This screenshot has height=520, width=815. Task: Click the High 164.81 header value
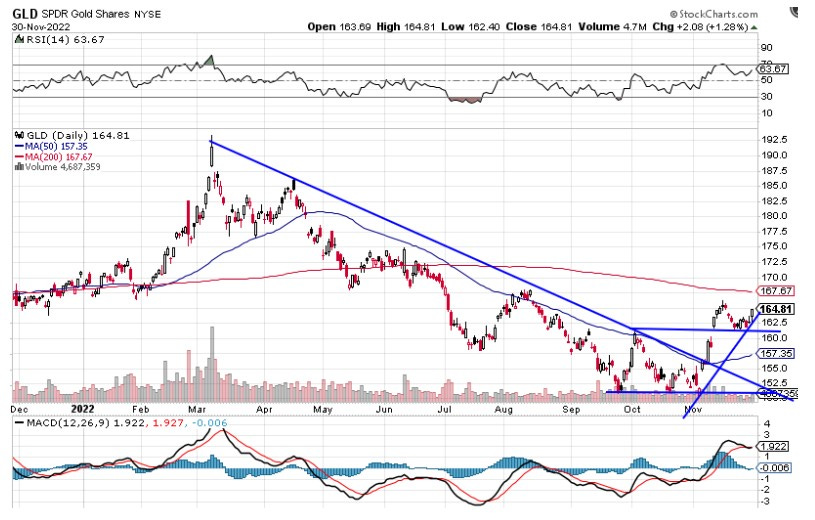[x=405, y=27]
